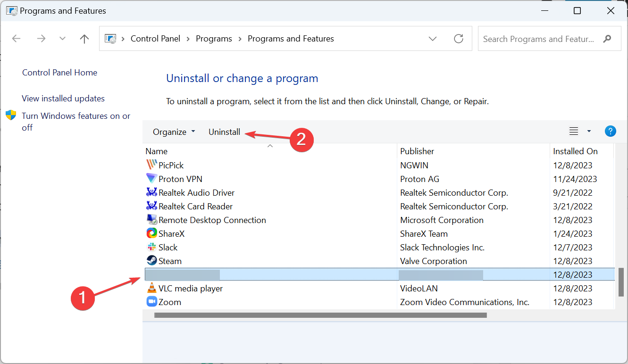This screenshot has height=364, width=628.
Task: Open help with the question mark icon
Action: (x=611, y=131)
